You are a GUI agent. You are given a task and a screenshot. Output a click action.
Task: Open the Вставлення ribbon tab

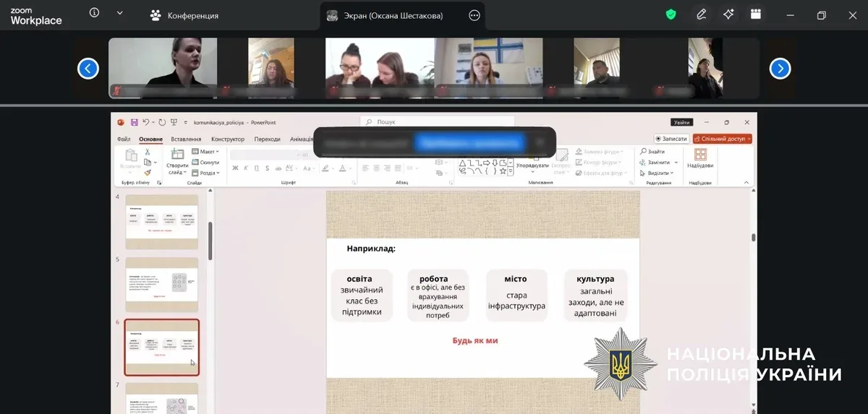(186, 139)
